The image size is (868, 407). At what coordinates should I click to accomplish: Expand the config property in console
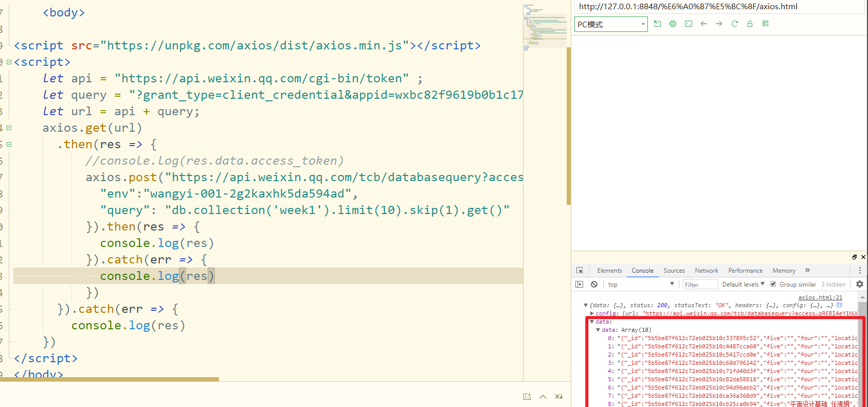(592, 313)
